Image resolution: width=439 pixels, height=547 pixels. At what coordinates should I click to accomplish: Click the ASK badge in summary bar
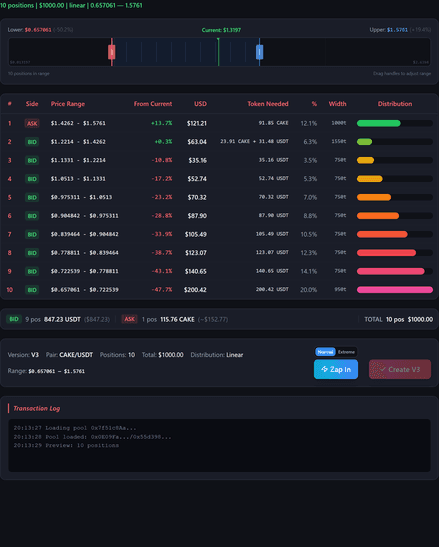[x=129, y=319]
